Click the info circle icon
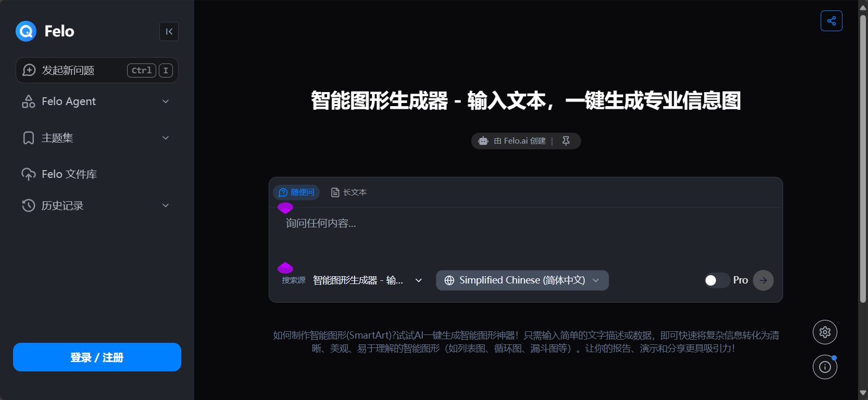868x400 pixels. [x=825, y=367]
